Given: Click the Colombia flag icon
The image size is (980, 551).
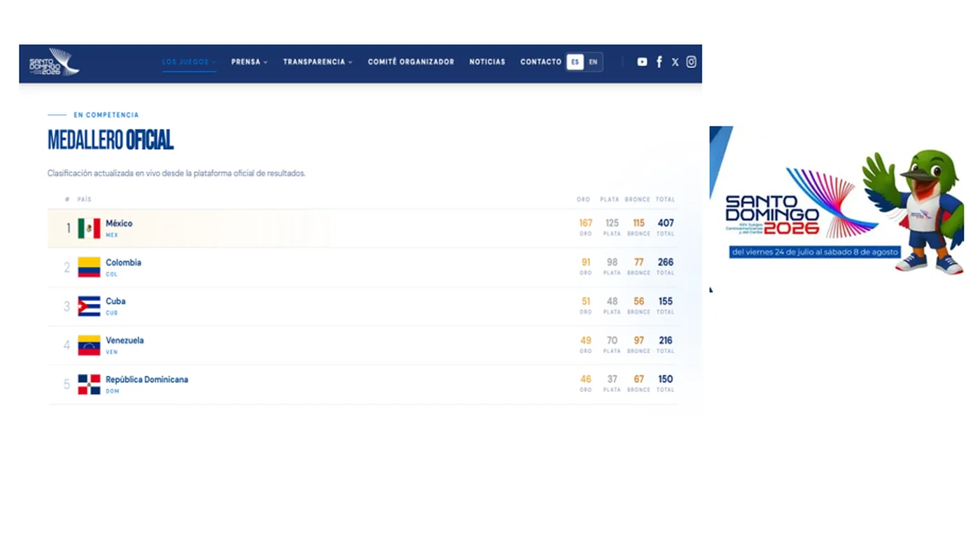Looking at the screenshot, I should coord(89,267).
